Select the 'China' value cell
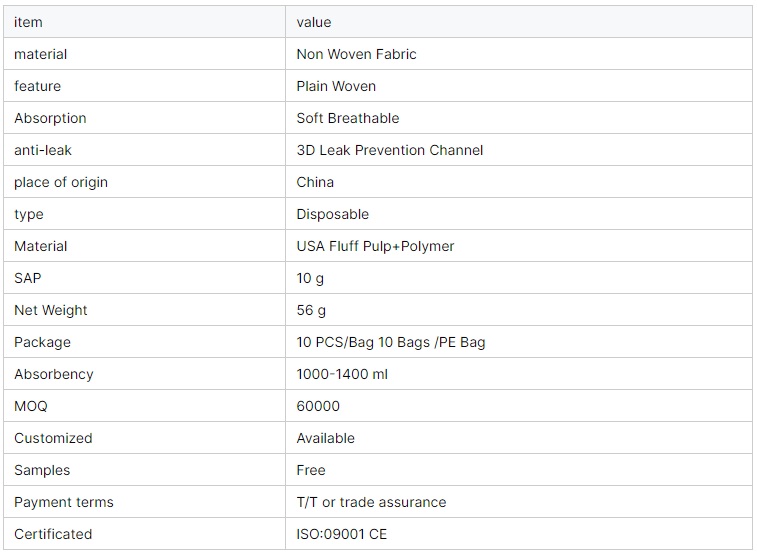The width and height of the screenshot is (757, 556). [519, 182]
